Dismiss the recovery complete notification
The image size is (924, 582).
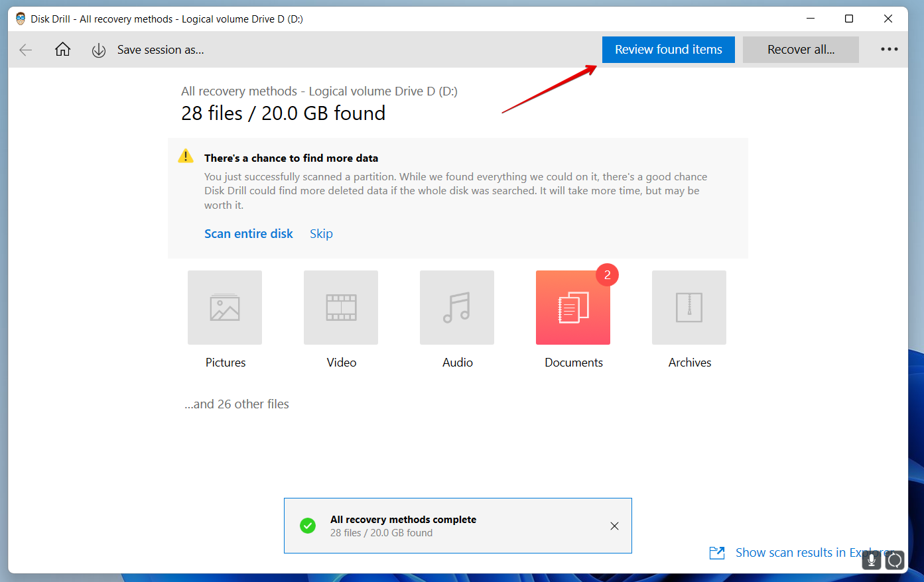tap(614, 526)
